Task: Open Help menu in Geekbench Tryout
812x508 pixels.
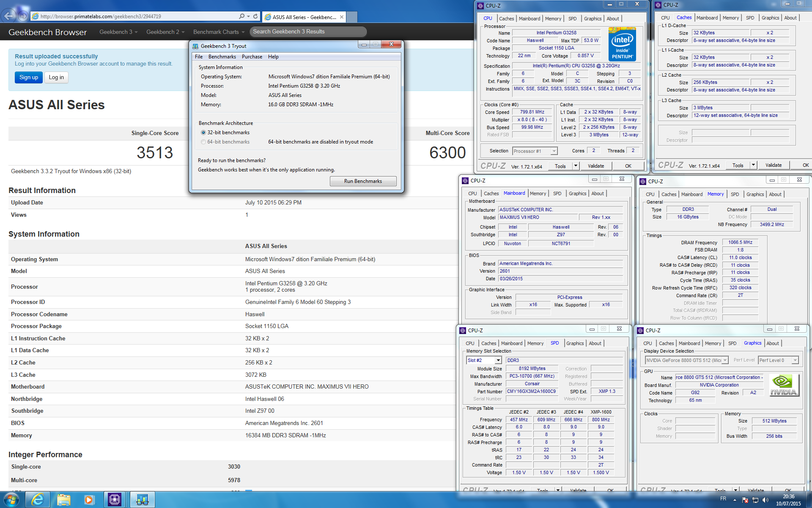Action: click(273, 57)
